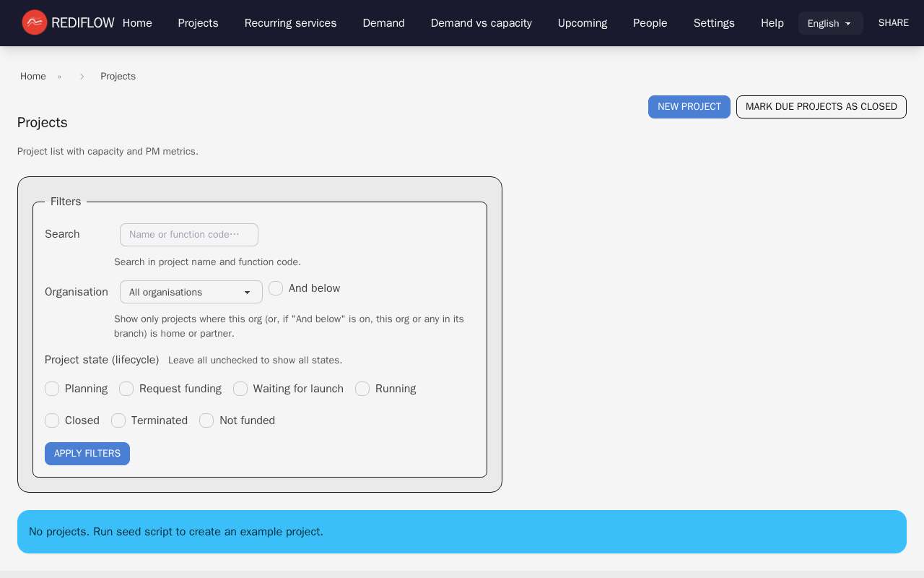The height and width of the screenshot is (578, 924).
Task: Go to the Settings page
Action: coord(714,23)
